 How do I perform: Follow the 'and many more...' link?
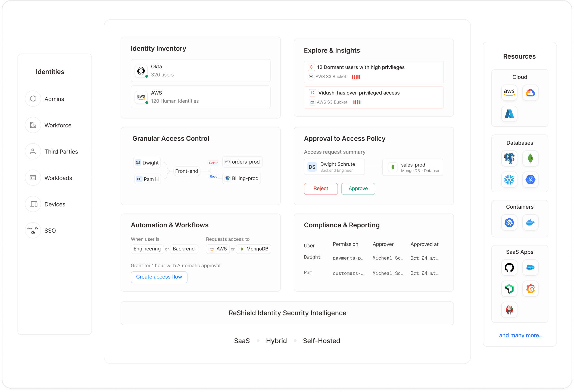pyautogui.click(x=520, y=335)
